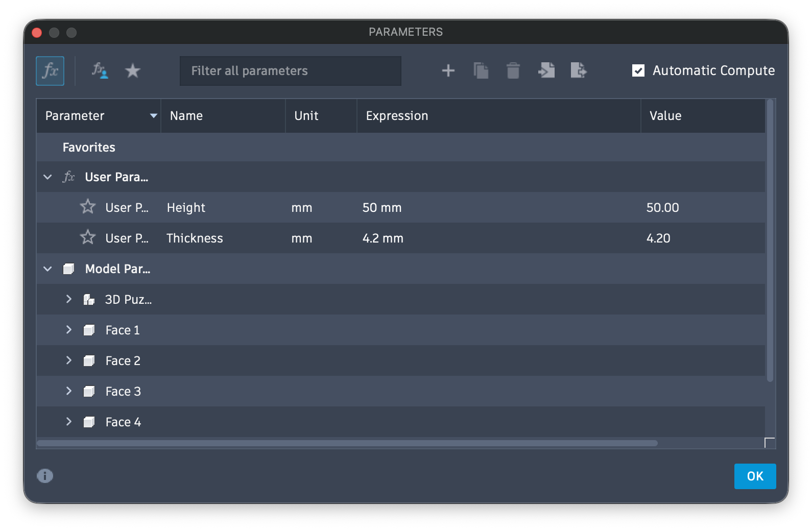This screenshot has height=531, width=812.
Task: Click the Filter all parameters field
Action: pyautogui.click(x=291, y=71)
